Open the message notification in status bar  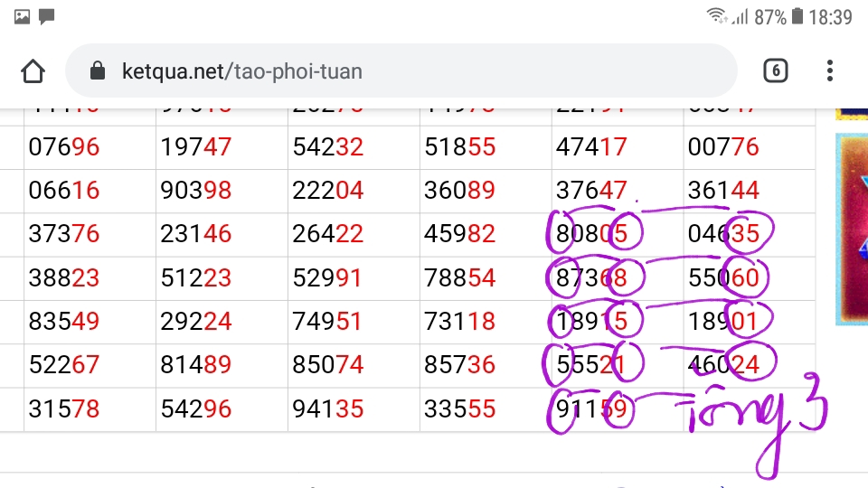coord(46,16)
